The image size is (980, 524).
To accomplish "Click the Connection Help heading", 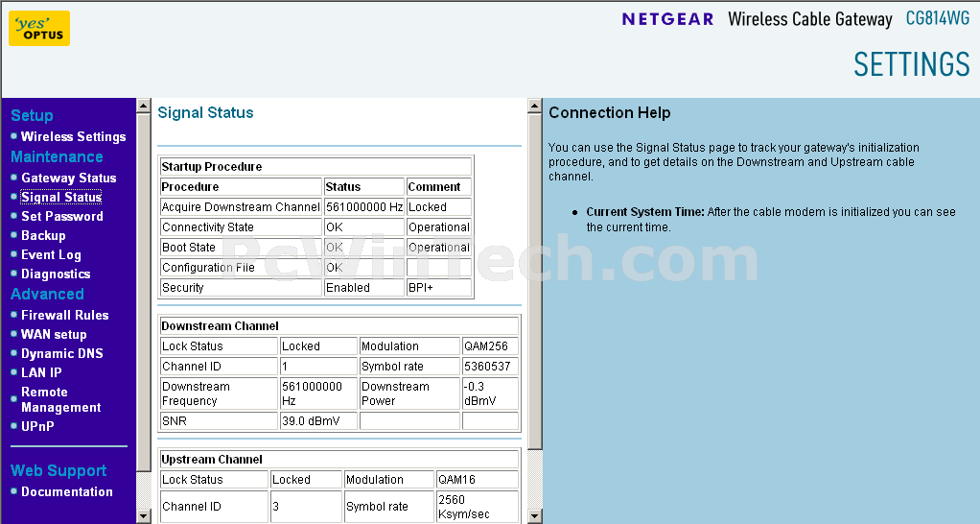I will click(x=609, y=112).
